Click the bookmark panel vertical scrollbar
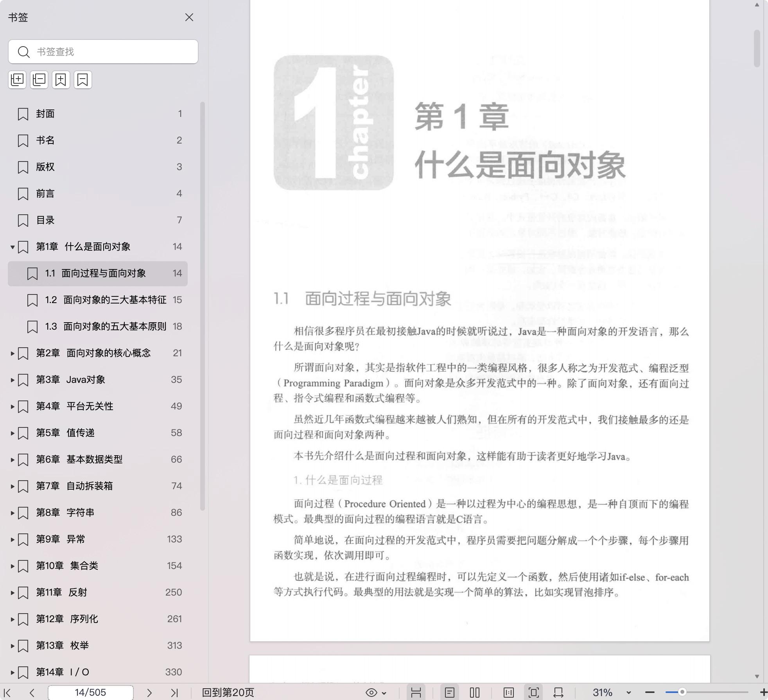 [x=203, y=306]
